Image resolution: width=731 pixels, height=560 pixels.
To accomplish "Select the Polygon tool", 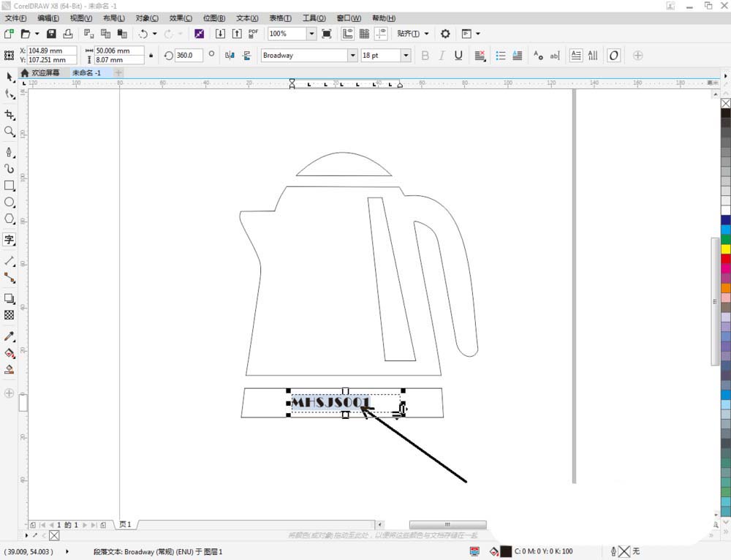I will 10,219.
